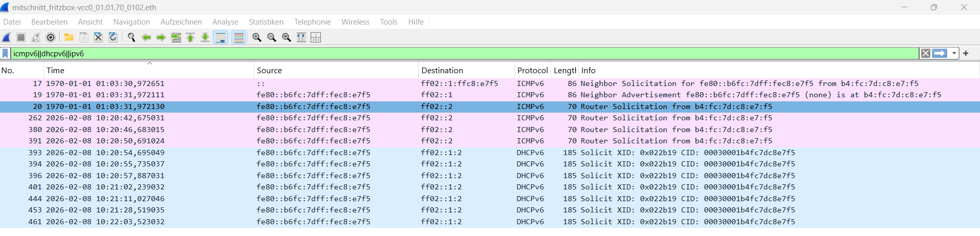Image resolution: width=980 pixels, height=236 pixels.
Task: Close this capture file
Action: (98, 37)
